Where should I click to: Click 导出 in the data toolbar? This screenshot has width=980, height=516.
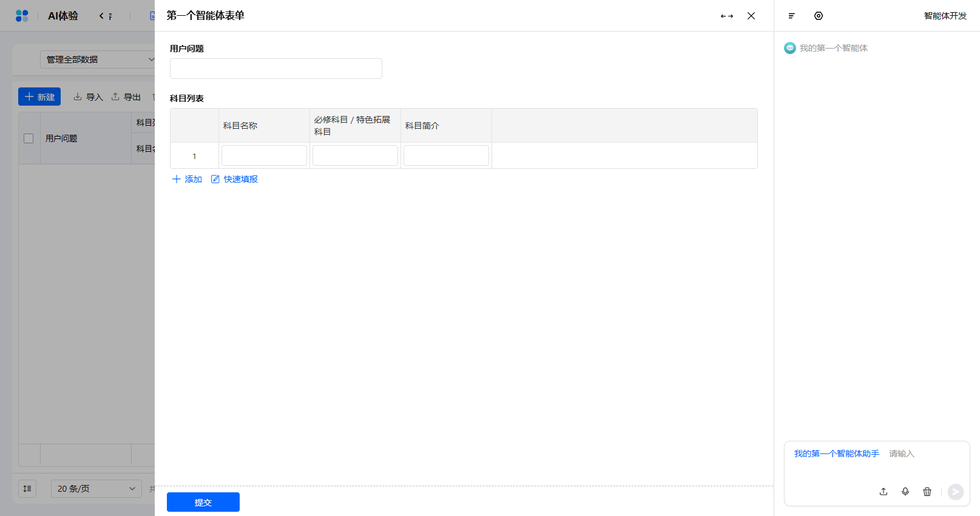pos(126,97)
